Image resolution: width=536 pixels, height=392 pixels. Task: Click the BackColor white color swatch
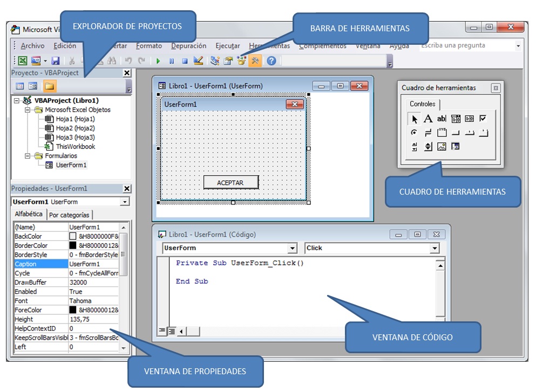click(x=73, y=236)
